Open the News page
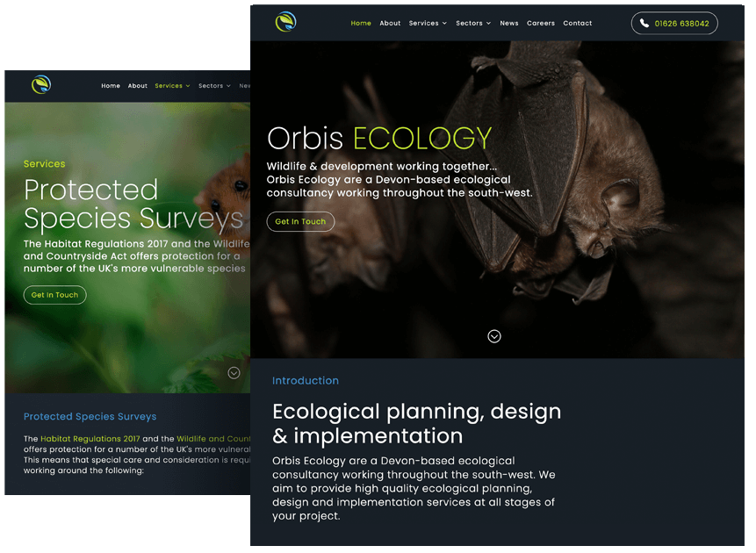Screen dimensions: 756x553 point(509,24)
